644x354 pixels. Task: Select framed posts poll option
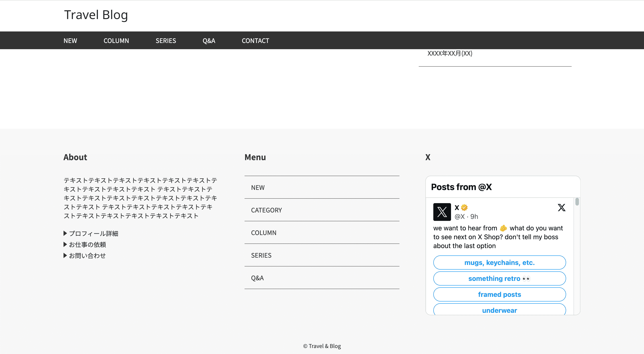pyautogui.click(x=499, y=294)
